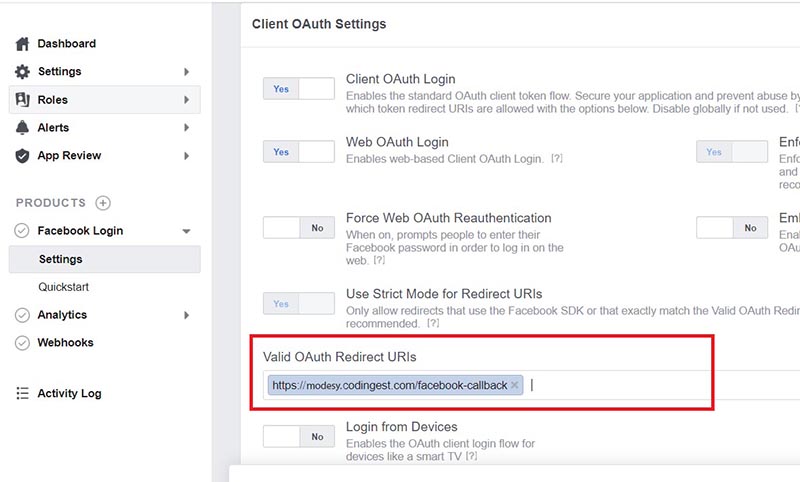800x482 pixels.
Task: Expand the Analytics submenu arrow
Action: click(x=187, y=315)
